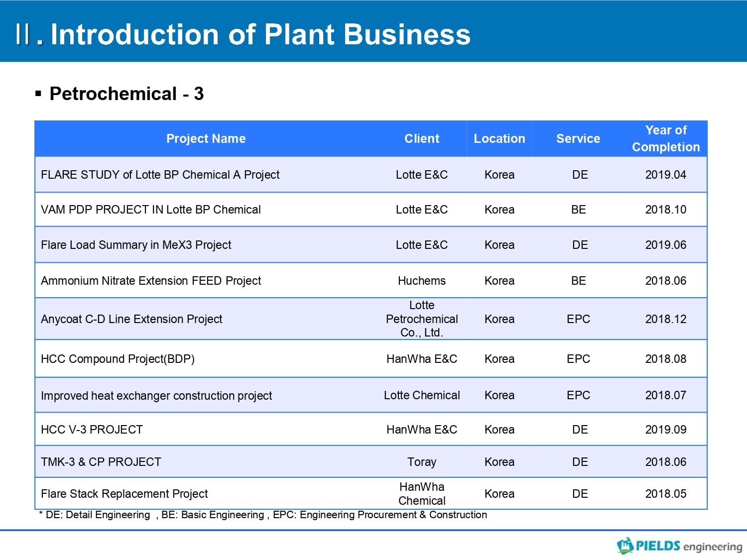Viewport: 747px width, 560px height.
Task: Click the 'Service' column header
Action: (578, 138)
